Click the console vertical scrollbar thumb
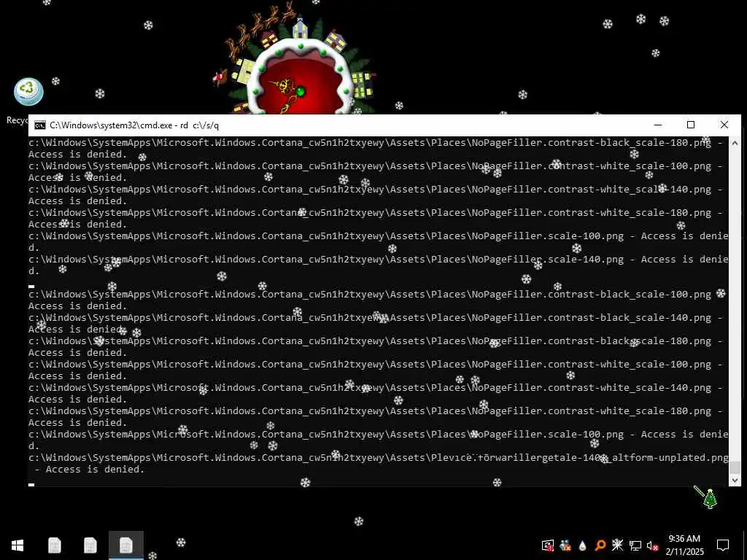Viewport: 747px width, 560px height. tap(735, 467)
